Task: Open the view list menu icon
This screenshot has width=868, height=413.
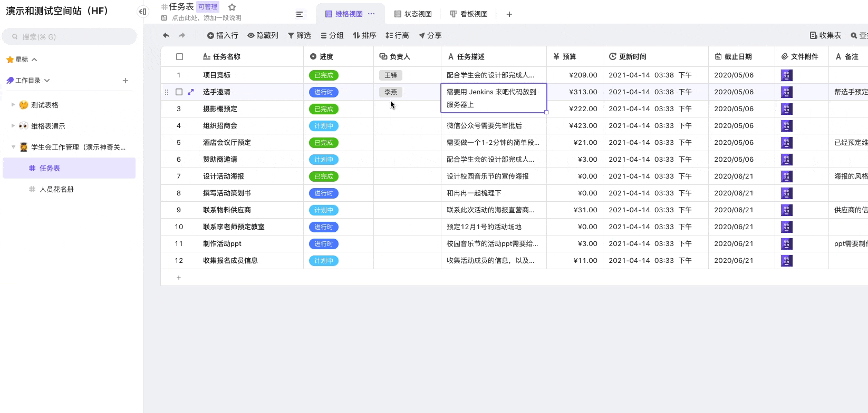Action: (300, 14)
